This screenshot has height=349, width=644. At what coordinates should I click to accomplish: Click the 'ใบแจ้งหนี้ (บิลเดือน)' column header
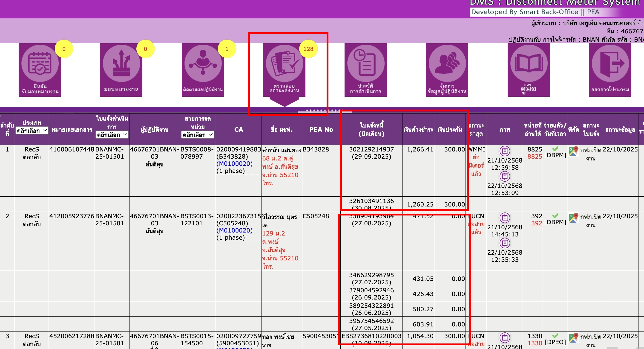pos(371,129)
